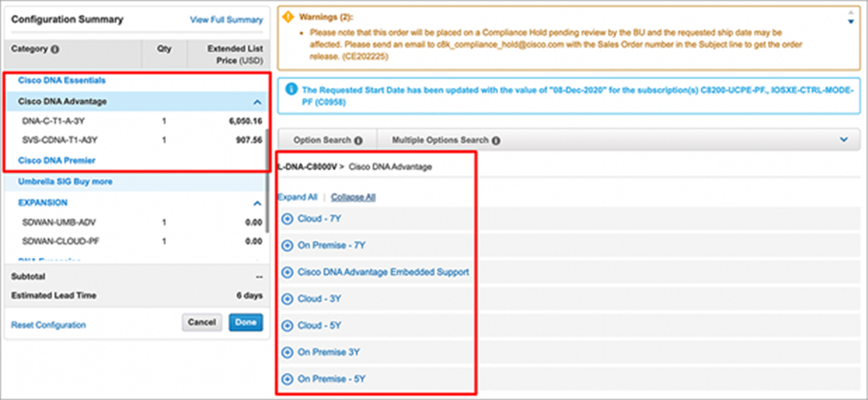Open the dropdown chevron beside options search
Image resolution: width=868 pixels, height=400 pixels.
(x=845, y=139)
